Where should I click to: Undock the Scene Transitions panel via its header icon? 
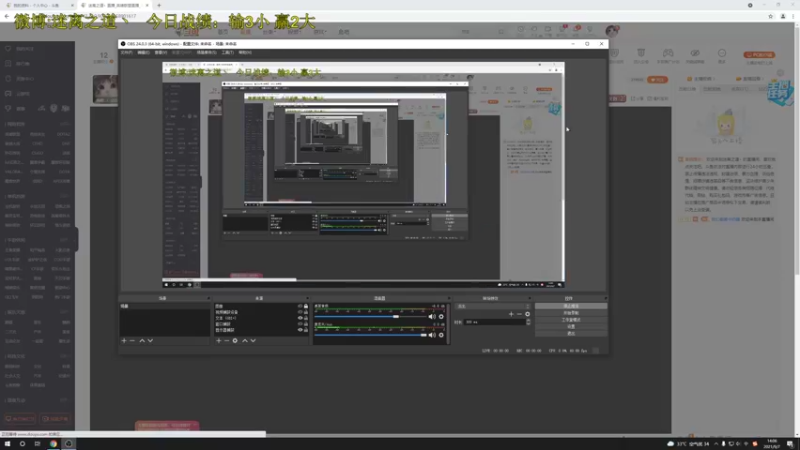point(529,298)
